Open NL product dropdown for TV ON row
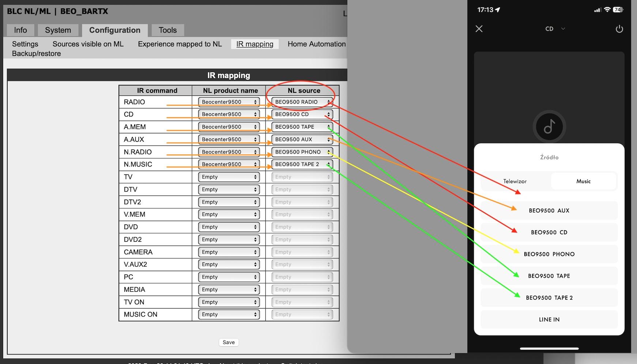The width and height of the screenshot is (637, 364). (229, 302)
